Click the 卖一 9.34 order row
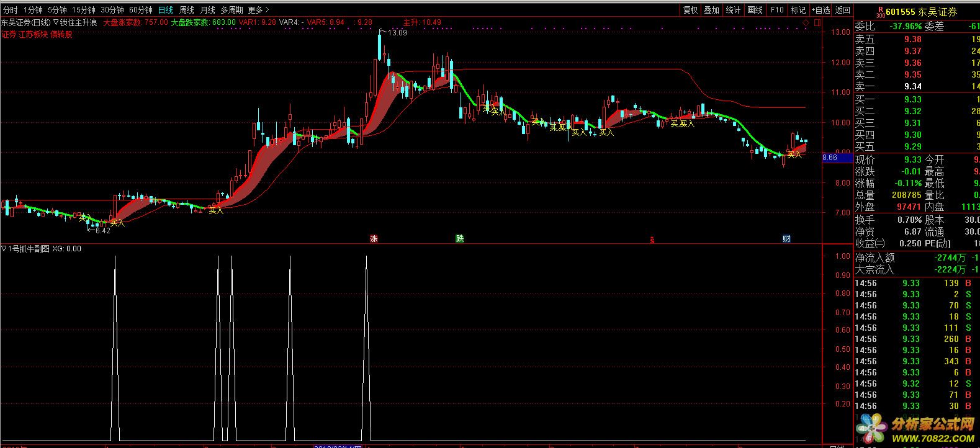 pyautogui.click(x=917, y=86)
